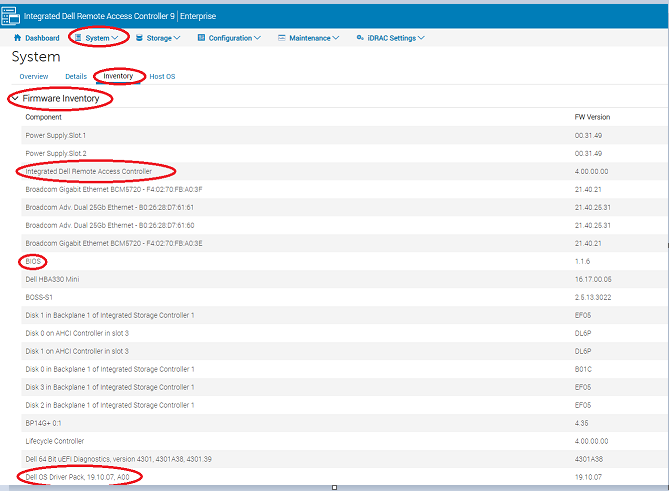Select Broadcom Gigabit Ethernet row ending A0:3E
Screen dimensions: 669x491
pos(345,243)
